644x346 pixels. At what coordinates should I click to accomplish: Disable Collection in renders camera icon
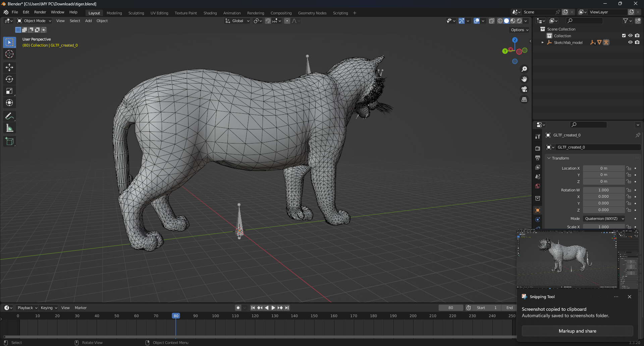tap(637, 36)
